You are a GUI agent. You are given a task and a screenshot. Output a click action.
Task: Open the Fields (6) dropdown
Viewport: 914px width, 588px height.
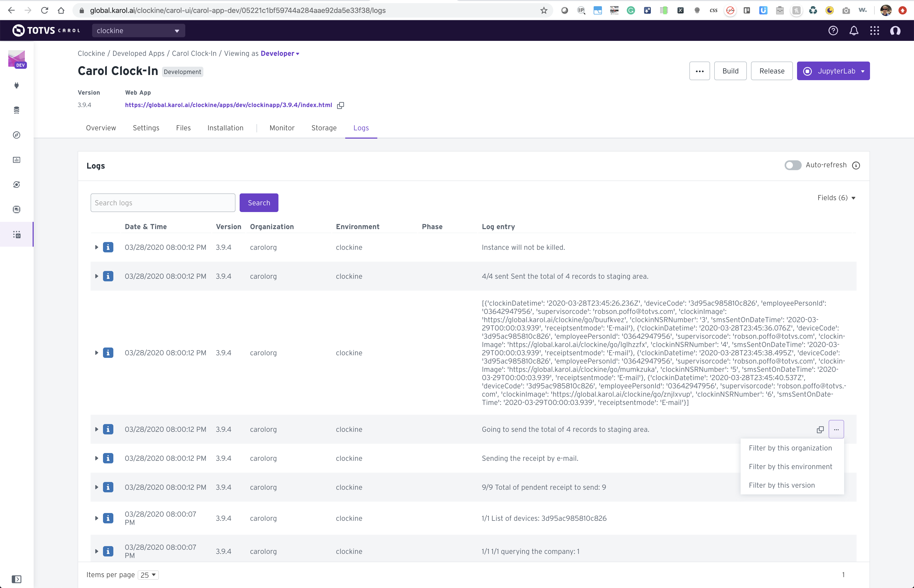[x=836, y=198]
